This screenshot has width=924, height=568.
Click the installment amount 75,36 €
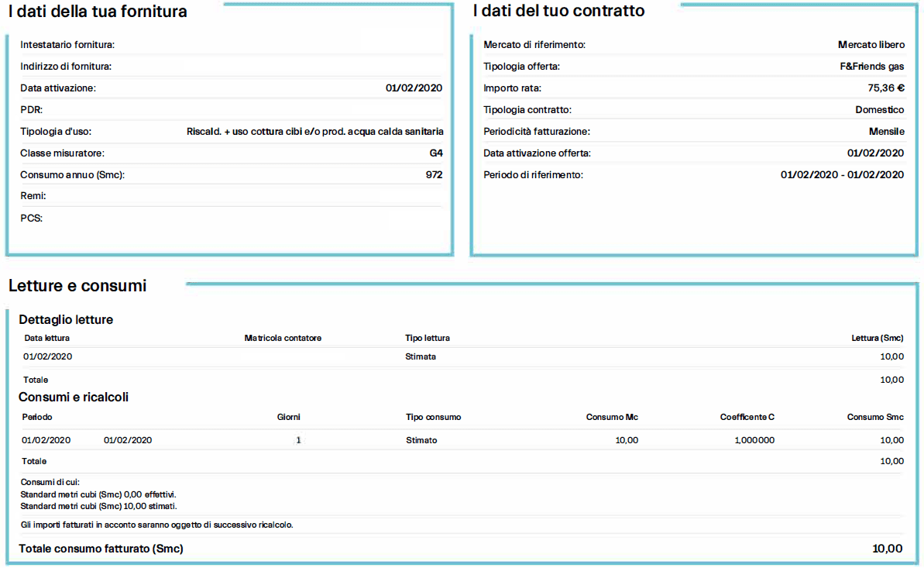click(x=885, y=88)
